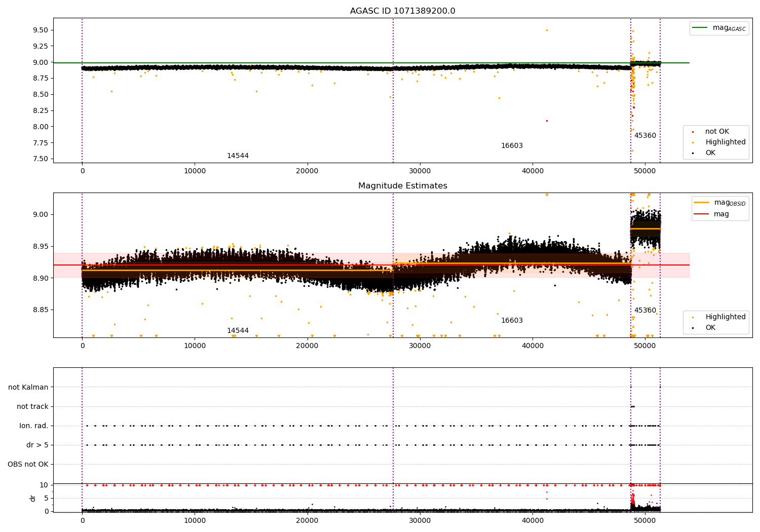
Task: Click the 7.75 y-tick in top plot
Action: pyautogui.click(x=41, y=143)
